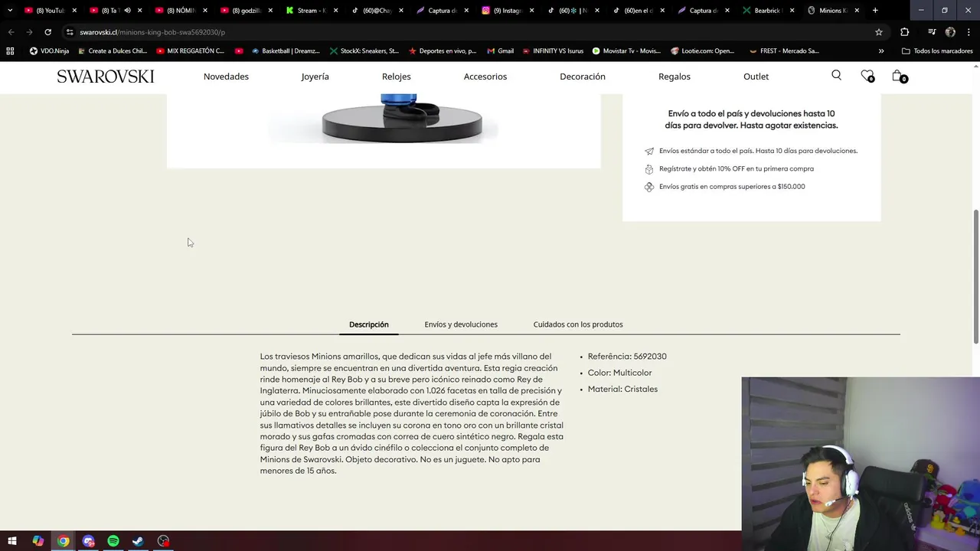Mute the Ta T tab's audio icon

click(127, 11)
